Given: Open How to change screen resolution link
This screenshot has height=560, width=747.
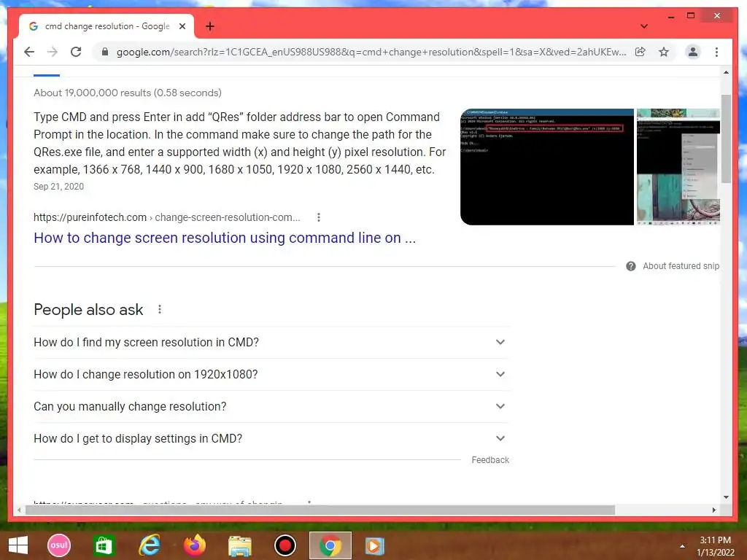Looking at the screenshot, I should 225,238.
